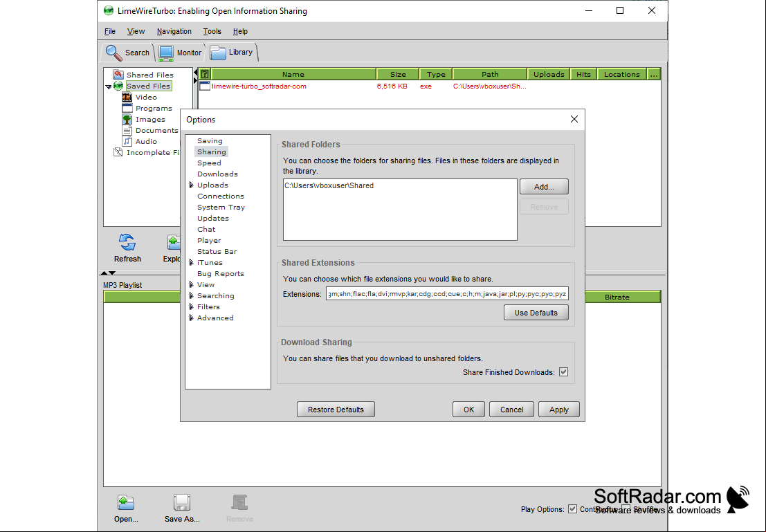Expand the Filters options node

click(x=192, y=306)
